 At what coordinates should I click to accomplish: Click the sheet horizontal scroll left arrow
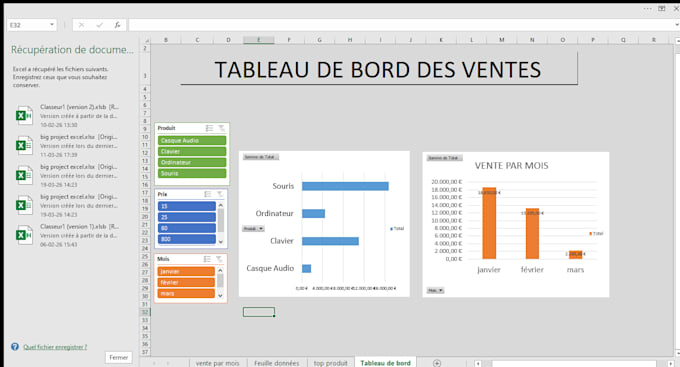pyautogui.click(x=478, y=364)
